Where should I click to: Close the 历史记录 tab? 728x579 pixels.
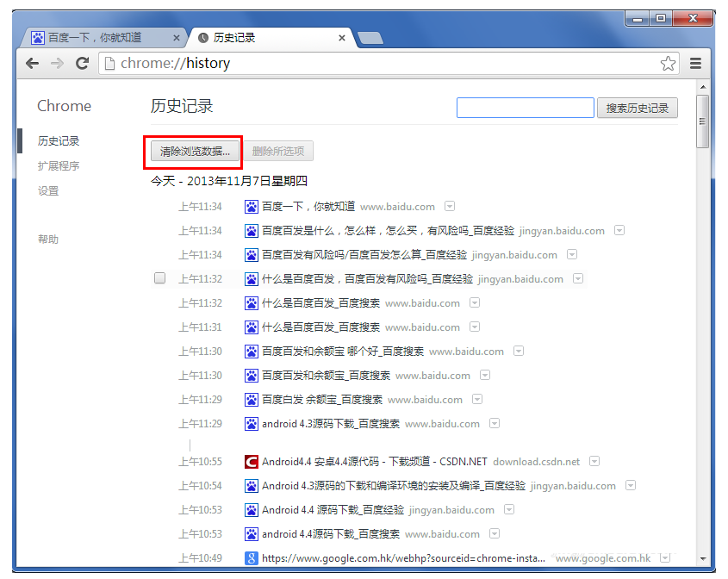342,38
